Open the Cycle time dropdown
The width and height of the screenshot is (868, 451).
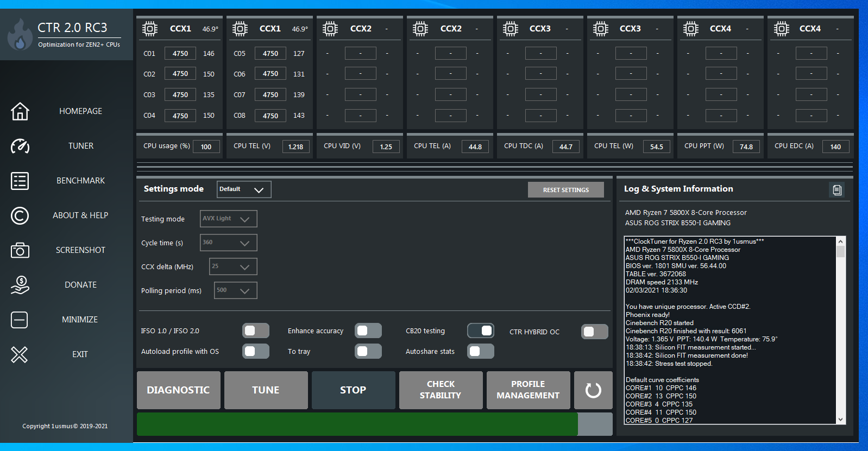tap(229, 243)
